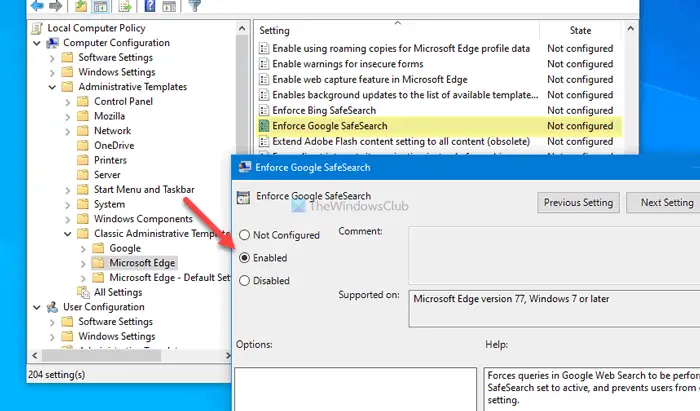Select the Enable using roaming copies policy

point(401,48)
